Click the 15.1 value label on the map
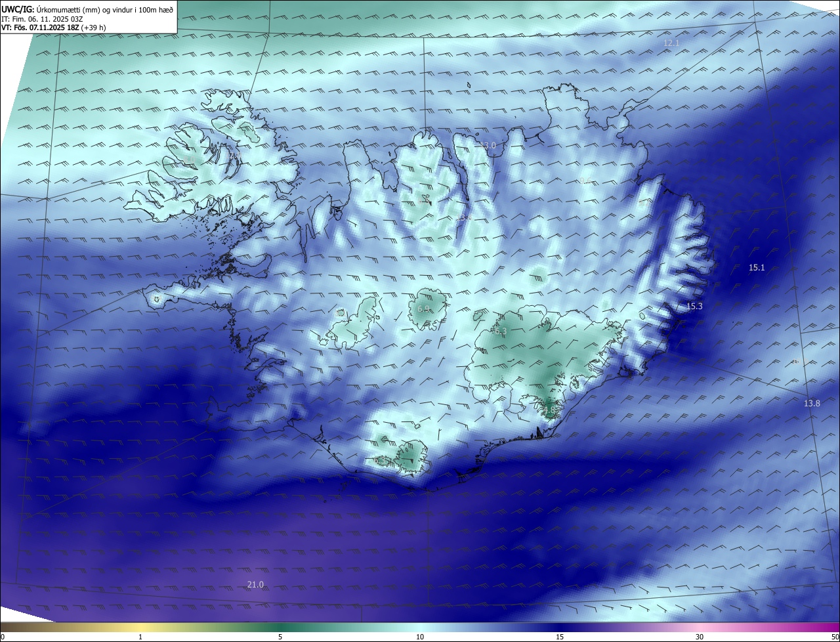The width and height of the screenshot is (840, 642). (757, 267)
